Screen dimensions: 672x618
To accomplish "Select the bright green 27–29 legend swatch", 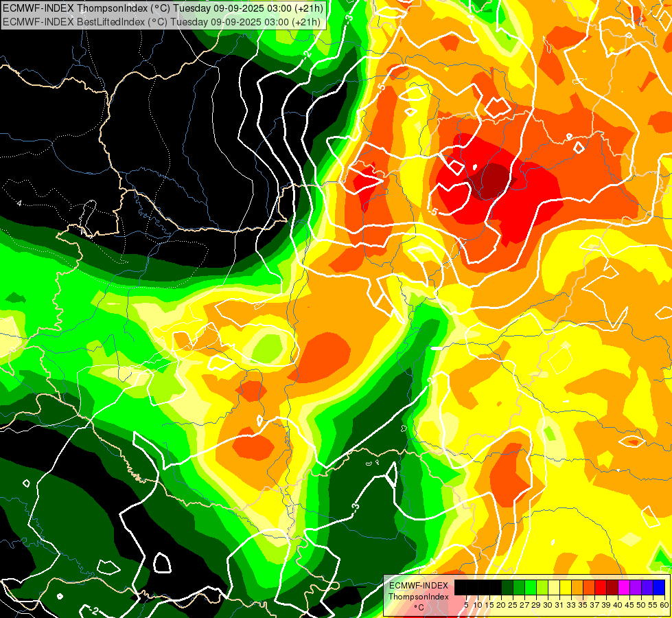I will click(x=531, y=587).
